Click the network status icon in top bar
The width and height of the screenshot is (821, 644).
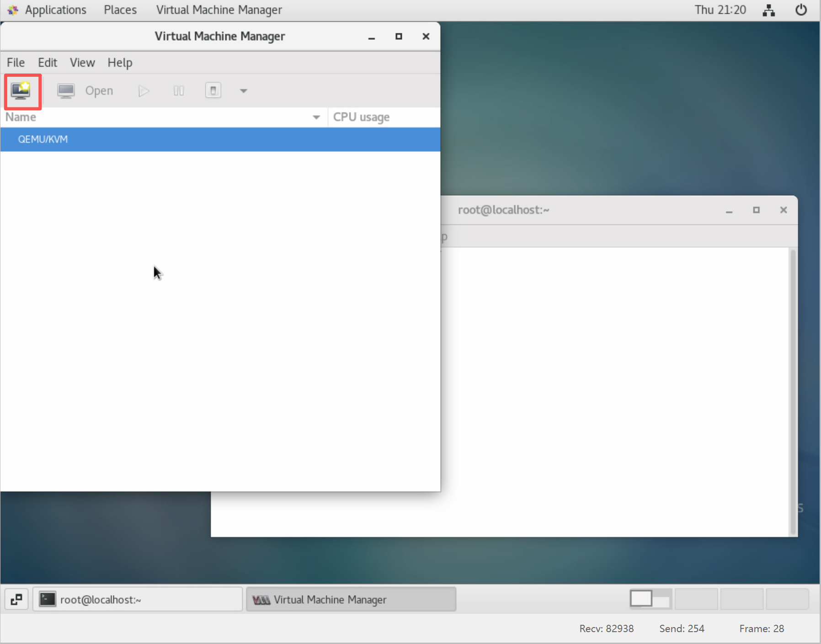tap(768, 10)
